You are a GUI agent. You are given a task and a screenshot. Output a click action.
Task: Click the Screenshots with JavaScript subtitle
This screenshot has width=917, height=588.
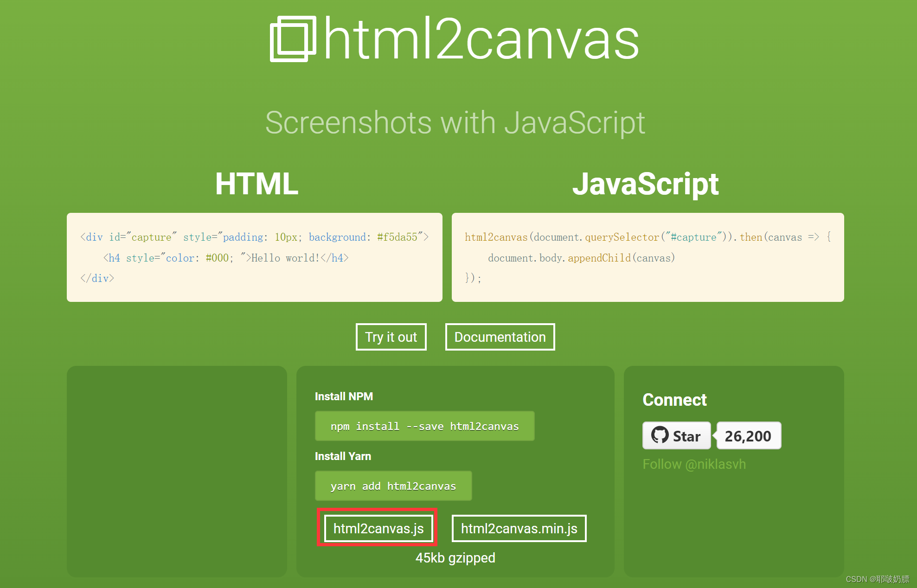(455, 123)
